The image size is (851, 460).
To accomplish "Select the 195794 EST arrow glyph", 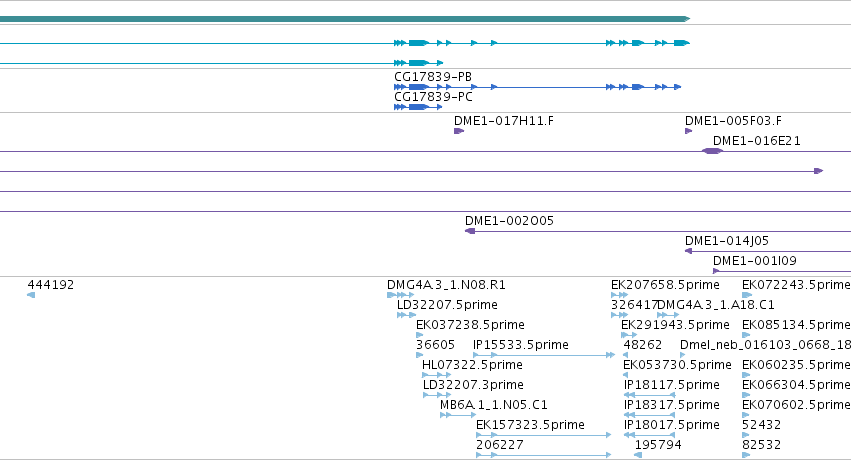I will 638,455.
